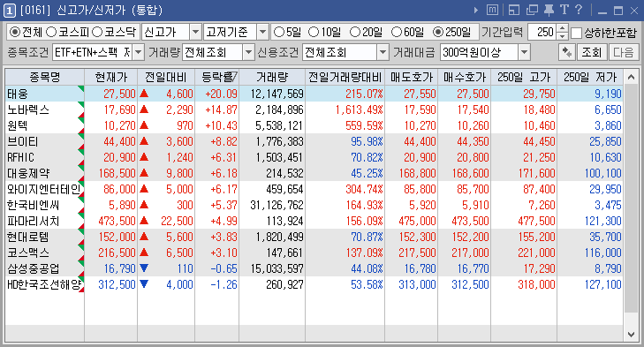Screen dimensions: 644x347
Task: Open the 신고가 dropdown
Action: point(195,32)
